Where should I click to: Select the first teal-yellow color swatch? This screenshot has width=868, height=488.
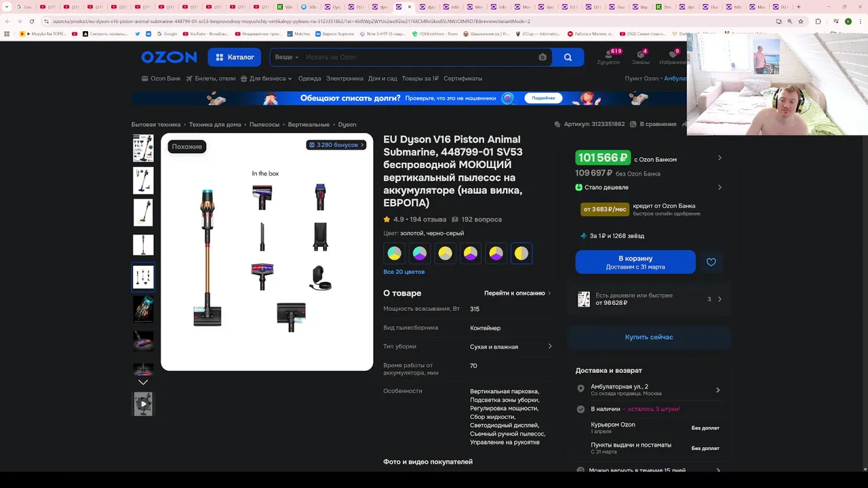pyautogui.click(x=394, y=253)
